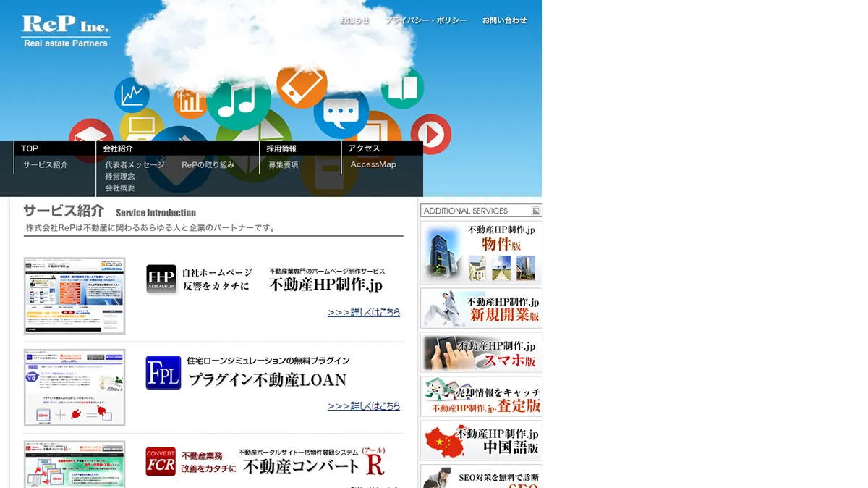
Task: Click the play button icon in the header graphic
Action: [431, 132]
